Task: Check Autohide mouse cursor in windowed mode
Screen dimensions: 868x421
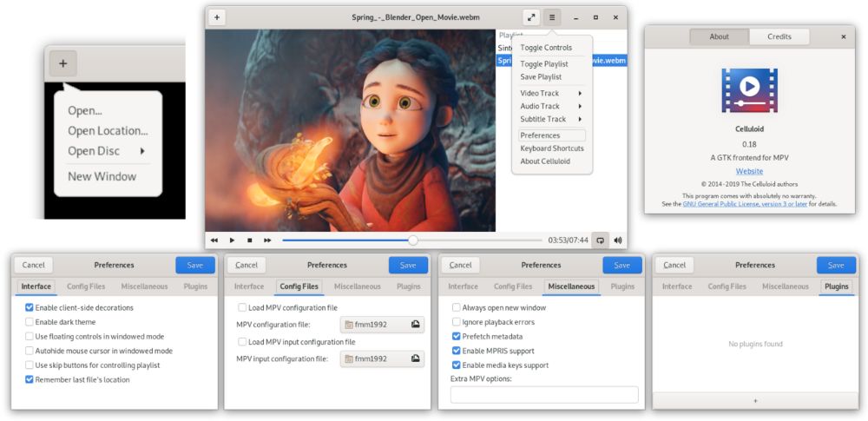Action: (x=30, y=351)
